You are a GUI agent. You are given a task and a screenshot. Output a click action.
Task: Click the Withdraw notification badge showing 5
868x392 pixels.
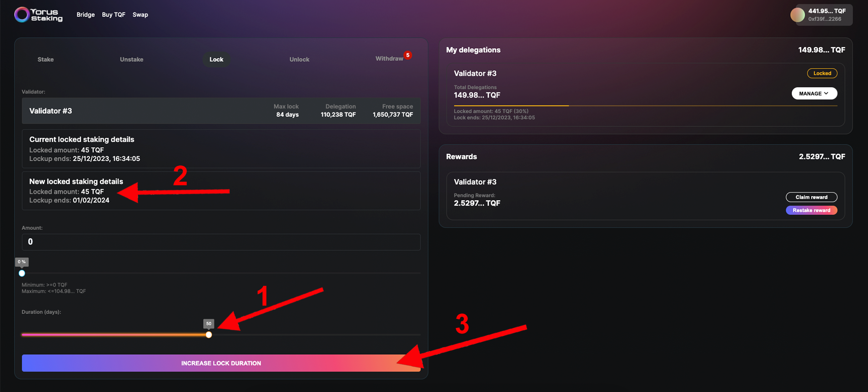[x=408, y=55]
